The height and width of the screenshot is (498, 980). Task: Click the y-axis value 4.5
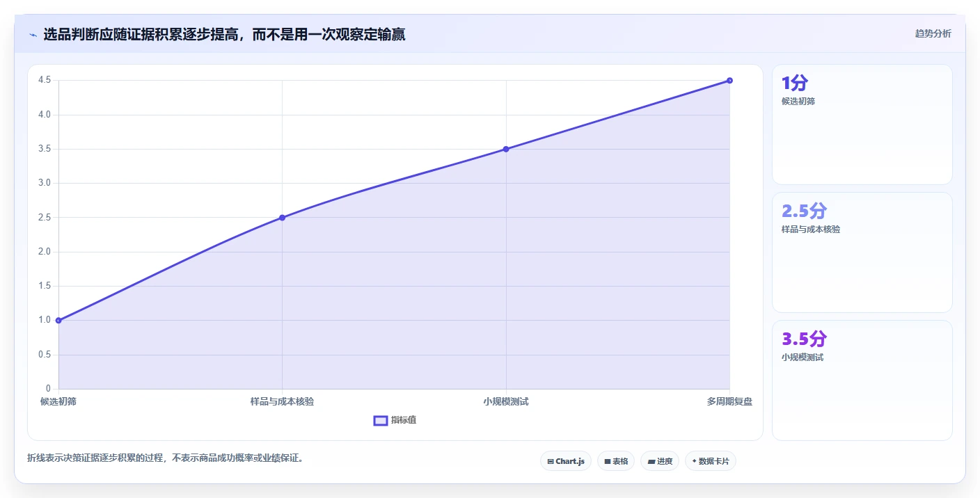[x=45, y=80]
